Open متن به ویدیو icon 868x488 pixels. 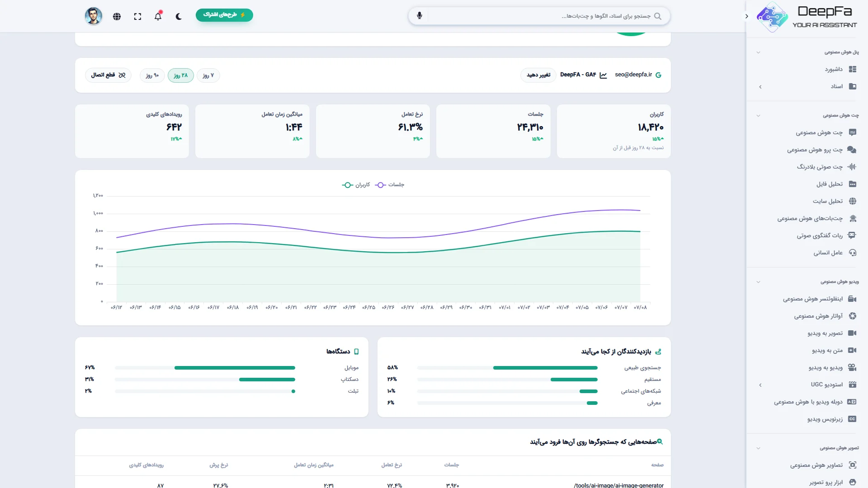click(852, 350)
